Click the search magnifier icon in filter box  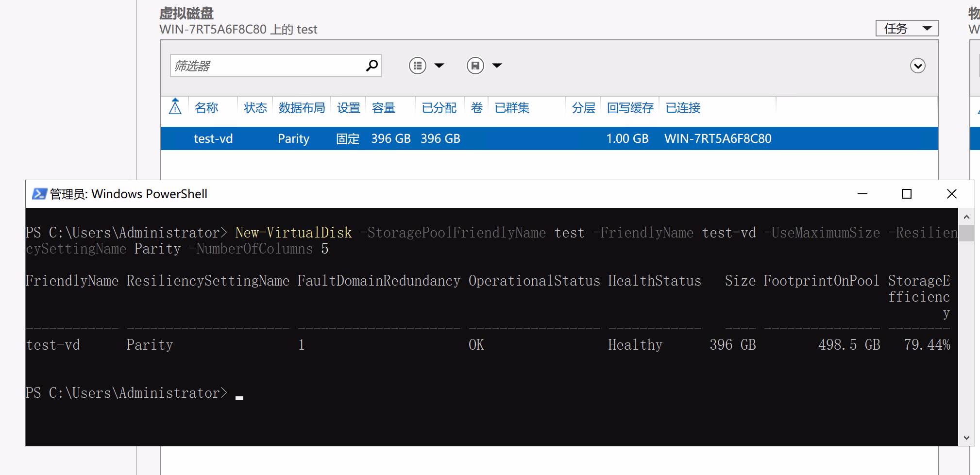click(372, 66)
